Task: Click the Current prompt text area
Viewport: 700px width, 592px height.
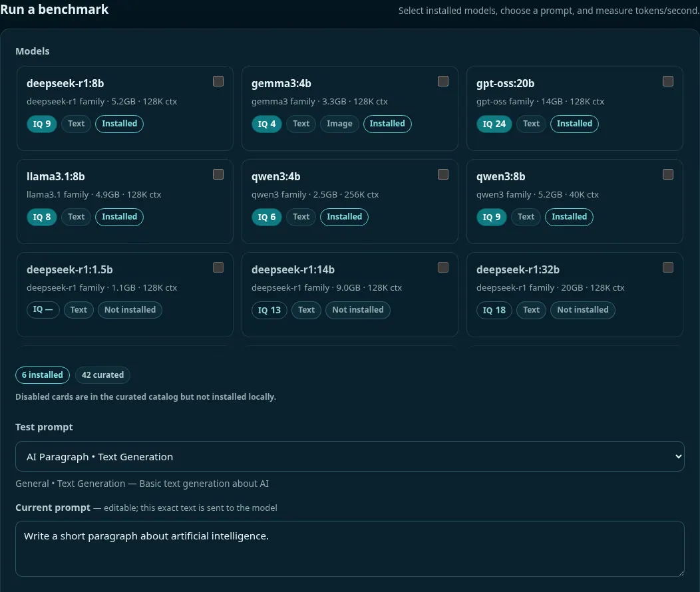Action: [x=349, y=549]
